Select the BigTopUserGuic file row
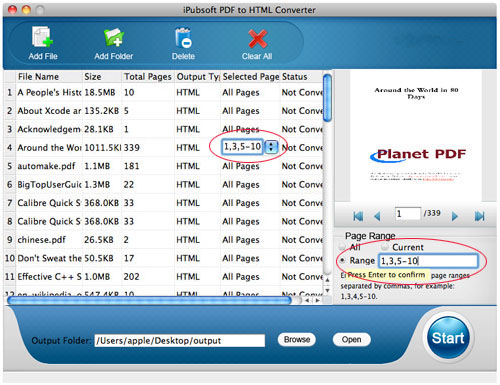This screenshot has width=500, height=385. (x=163, y=184)
